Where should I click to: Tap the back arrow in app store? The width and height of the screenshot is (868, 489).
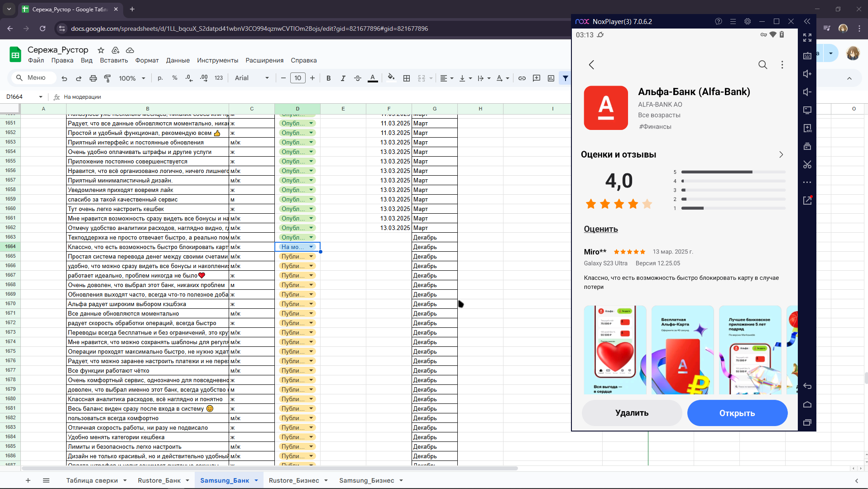pos(591,65)
